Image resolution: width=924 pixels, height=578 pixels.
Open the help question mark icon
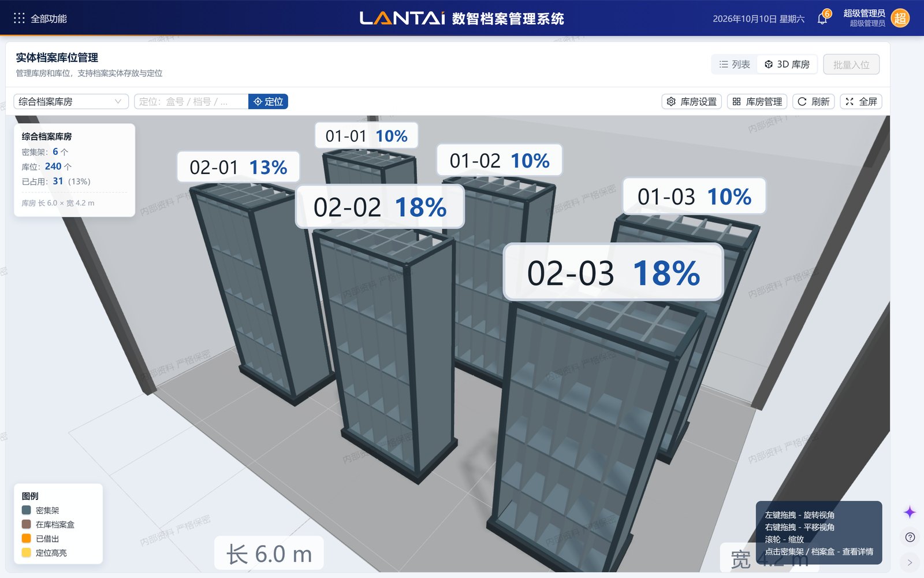(910, 538)
